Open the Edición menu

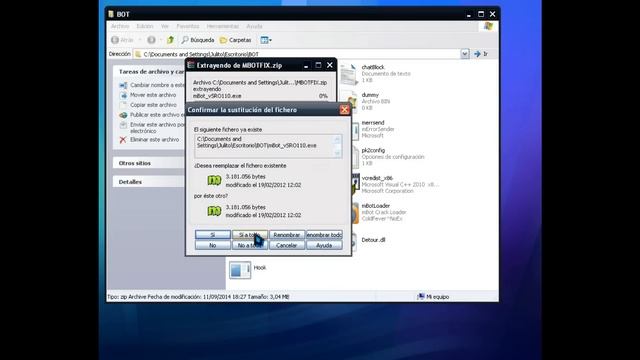pyautogui.click(x=145, y=26)
